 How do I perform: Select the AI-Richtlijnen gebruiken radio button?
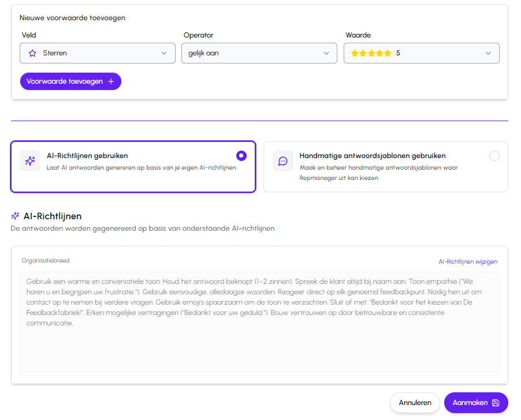(241, 156)
